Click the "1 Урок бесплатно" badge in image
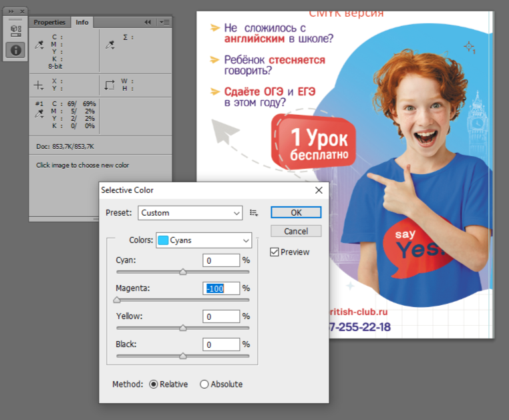This screenshot has width=509, height=420. click(314, 142)
